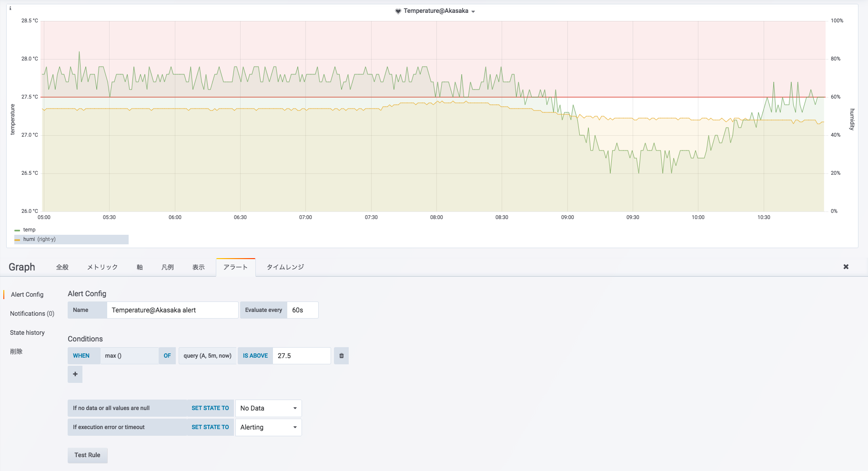
Task: Open the タイムレンジ tab
Action: (285, 267)
